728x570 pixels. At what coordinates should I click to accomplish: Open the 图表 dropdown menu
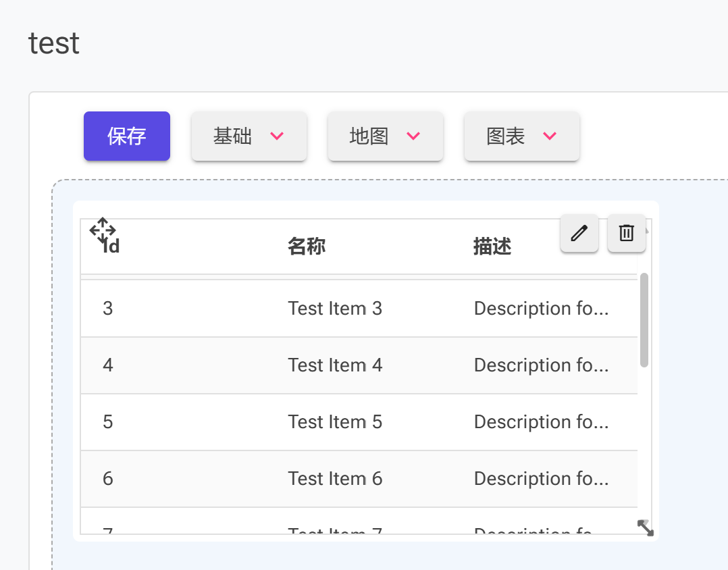522,136
